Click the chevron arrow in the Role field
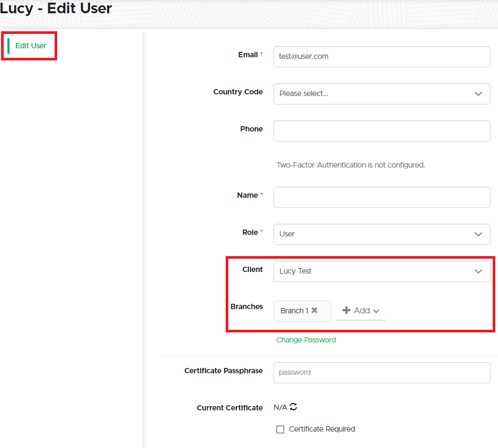The height and width of the screenshot is (448, 498). [x=478, y=234]
